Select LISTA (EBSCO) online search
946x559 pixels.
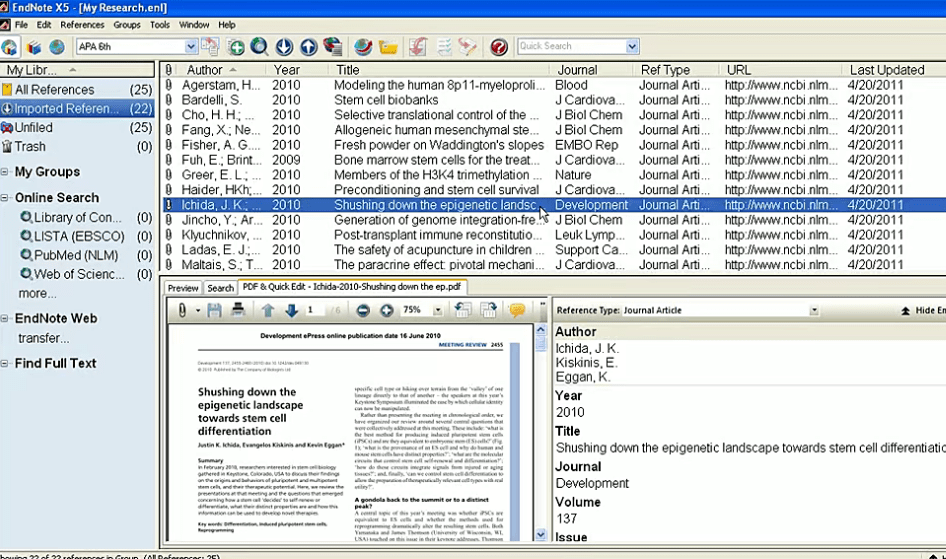[x=79, y=236]
